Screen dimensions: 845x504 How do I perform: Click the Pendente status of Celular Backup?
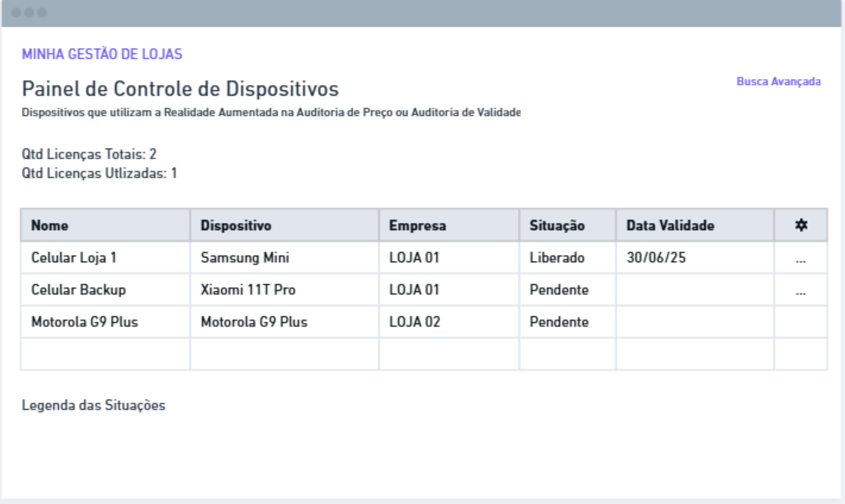[559, 290]
